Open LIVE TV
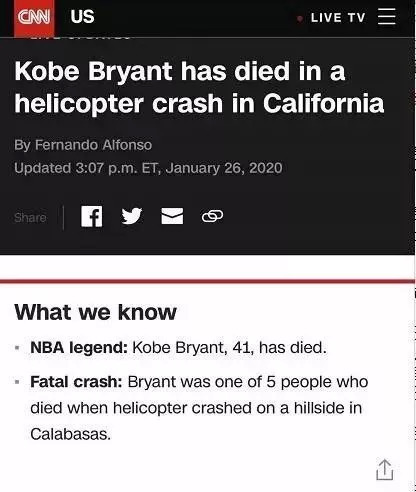416x492 pixels. (x=338, y=18)
